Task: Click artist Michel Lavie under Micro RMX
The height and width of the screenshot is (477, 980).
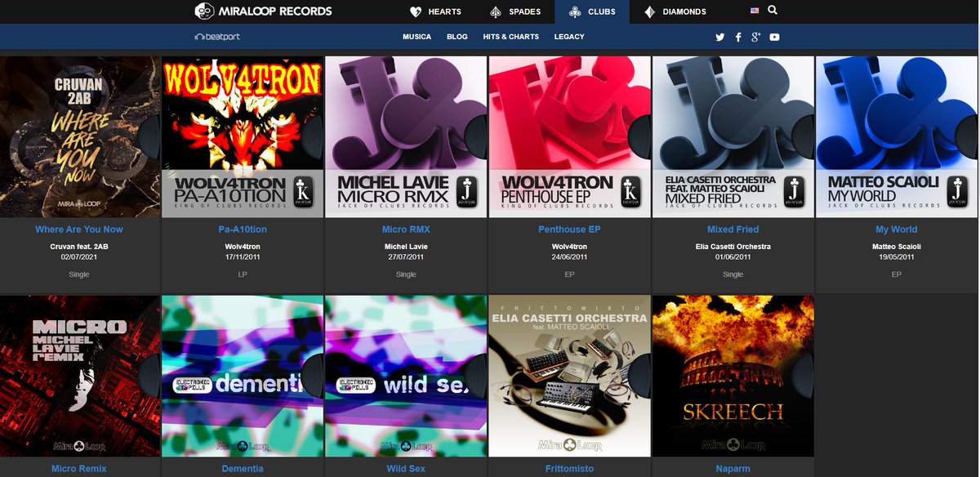Action: click(x=406, y=247)
